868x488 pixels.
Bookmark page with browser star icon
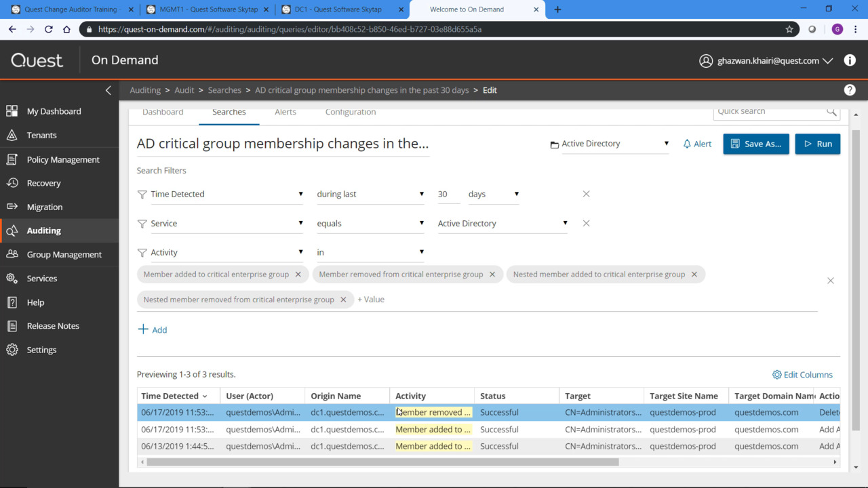(789, 29)
